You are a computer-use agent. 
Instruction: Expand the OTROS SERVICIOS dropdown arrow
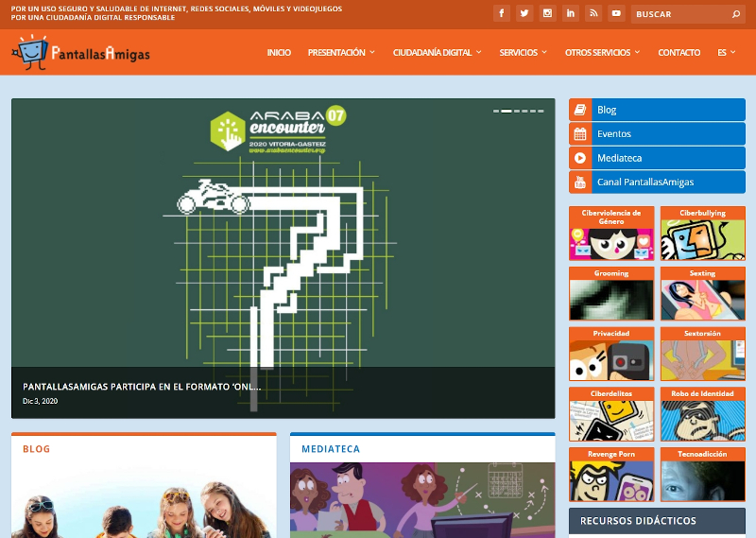(637, 52)
